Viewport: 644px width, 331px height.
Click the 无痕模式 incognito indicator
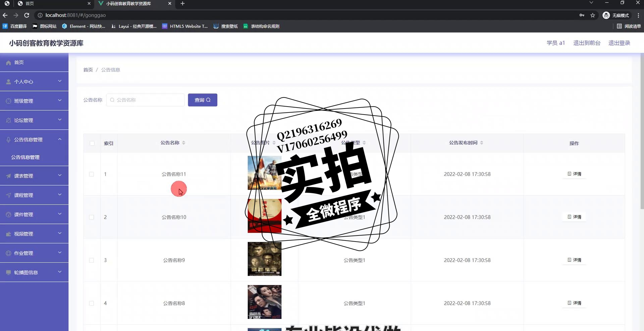[616, 15]
